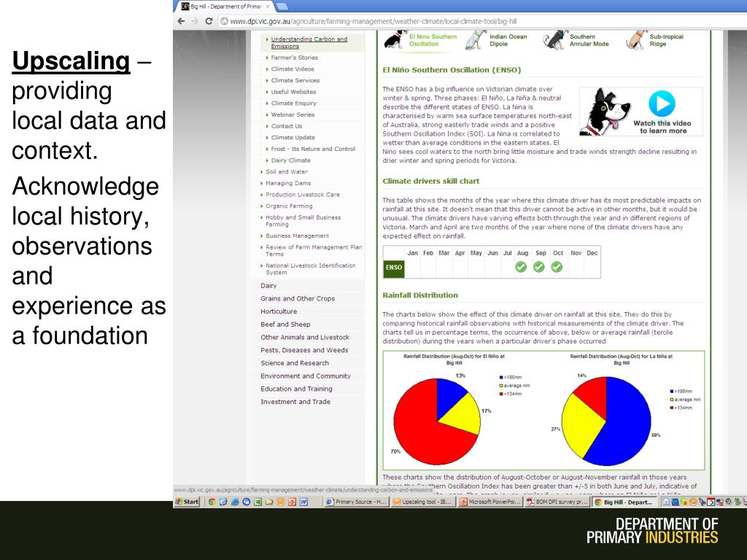Click the browser forward arrow

click(x=194, y=21)
